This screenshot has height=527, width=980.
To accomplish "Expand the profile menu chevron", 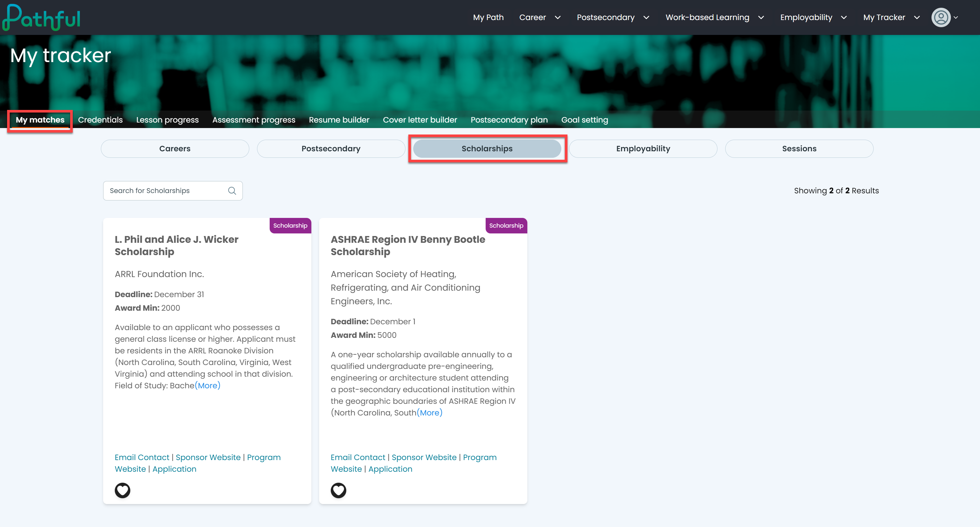I will pos(956,17).
